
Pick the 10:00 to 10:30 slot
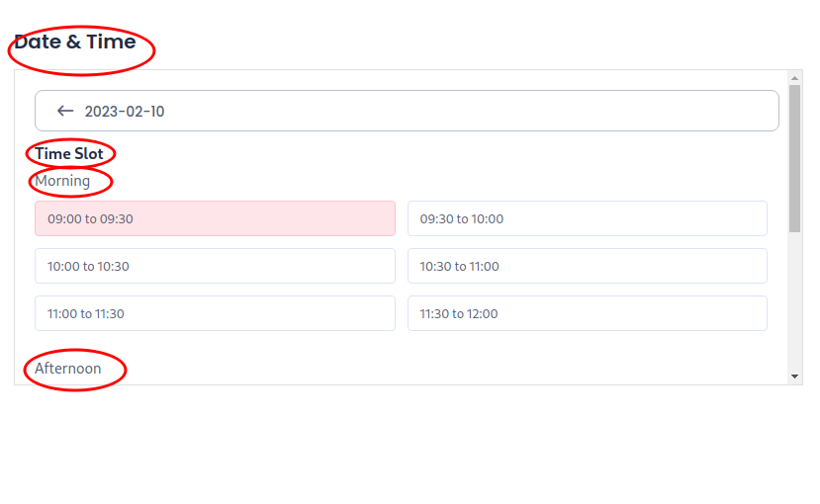[x=215, y=266]
